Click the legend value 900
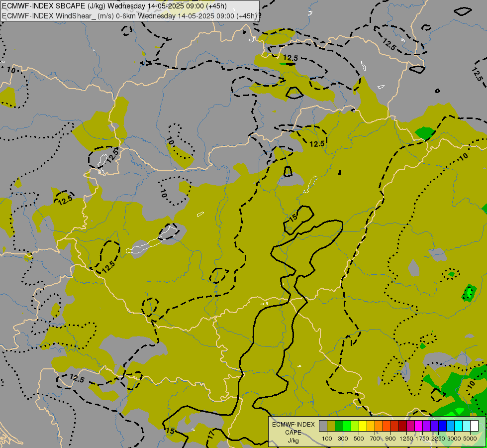This screenshot has height=448, width=487. 390,439
